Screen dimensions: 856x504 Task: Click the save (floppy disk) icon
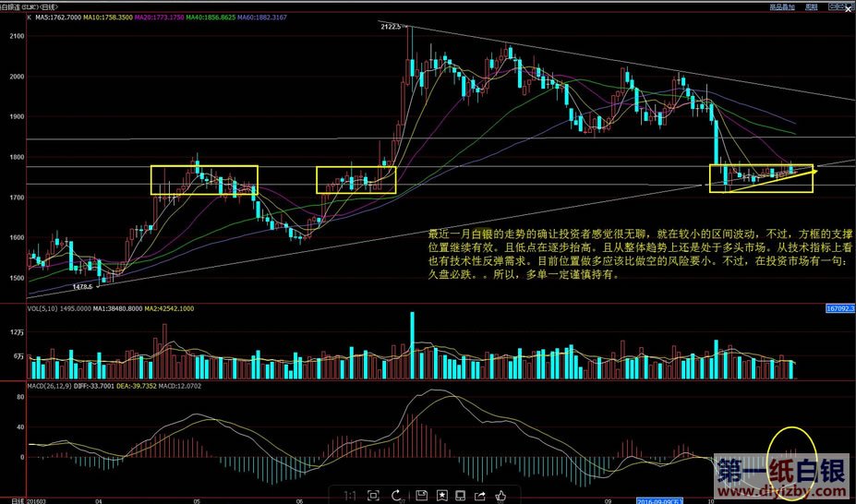422,496
